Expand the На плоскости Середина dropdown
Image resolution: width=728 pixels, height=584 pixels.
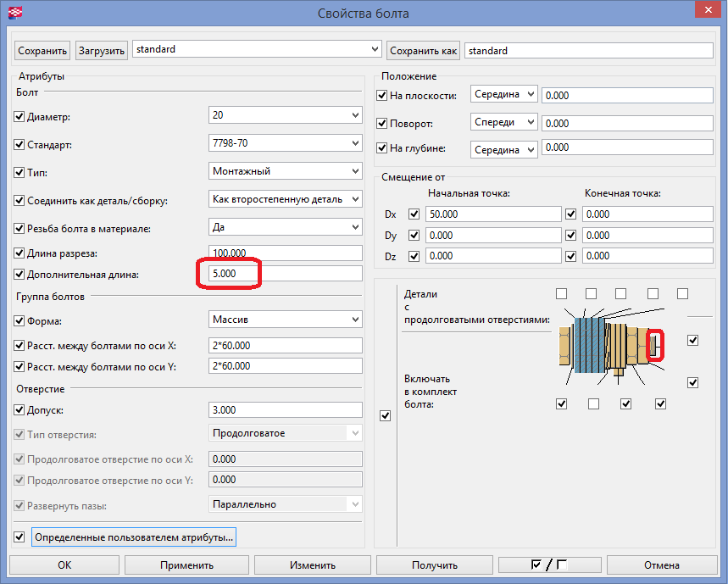tap(505, 95)
